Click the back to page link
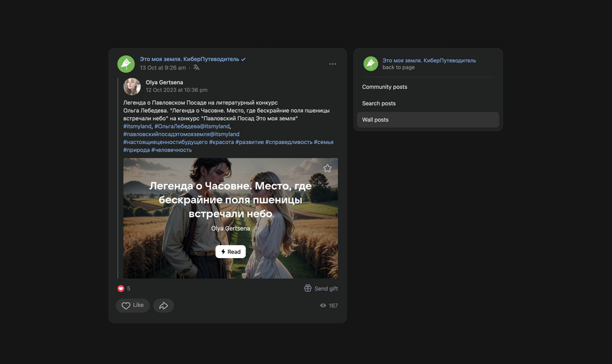The width and height of the screenshot is (612, 364). [x=398, y=67]
